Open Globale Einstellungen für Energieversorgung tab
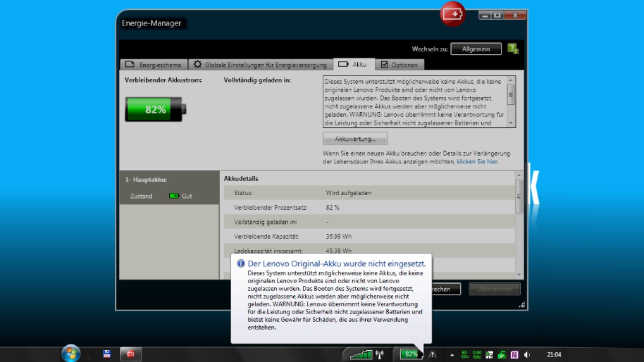644x362 pixels. pyautogui.click(x=261, y=65)
